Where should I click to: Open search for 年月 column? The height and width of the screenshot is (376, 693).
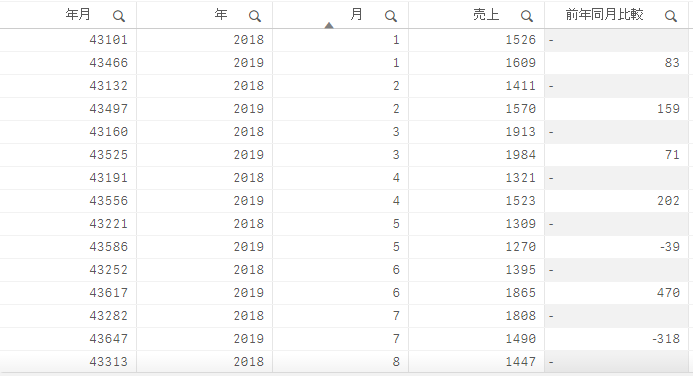118,16
